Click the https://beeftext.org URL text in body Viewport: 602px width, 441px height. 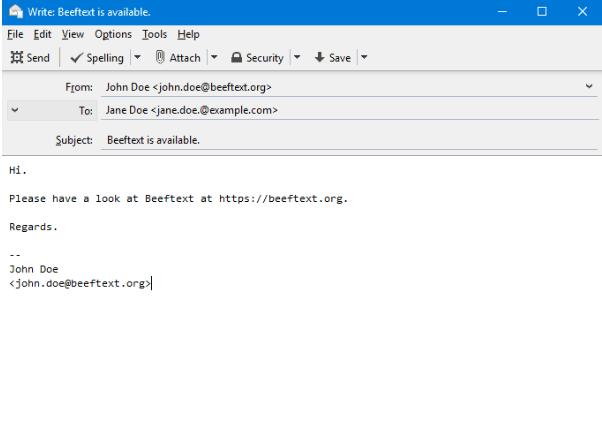280,199
